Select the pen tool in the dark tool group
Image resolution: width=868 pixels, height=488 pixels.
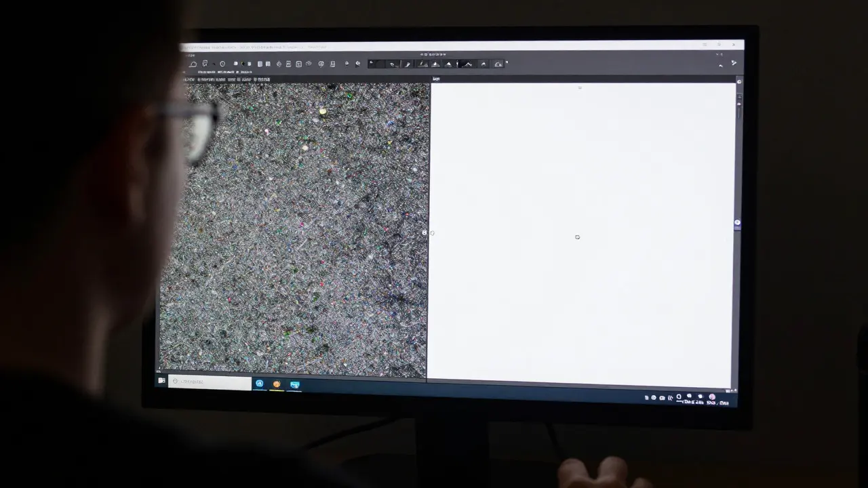point(393,64)
